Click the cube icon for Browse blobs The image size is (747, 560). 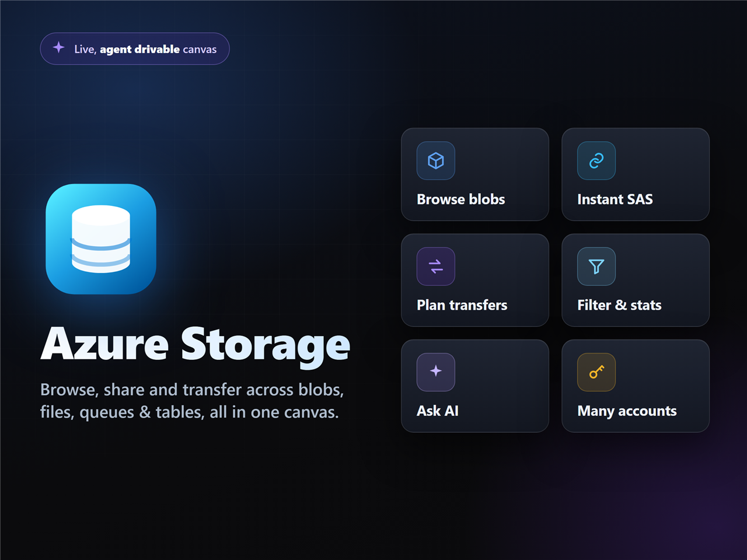pos(436,160)
